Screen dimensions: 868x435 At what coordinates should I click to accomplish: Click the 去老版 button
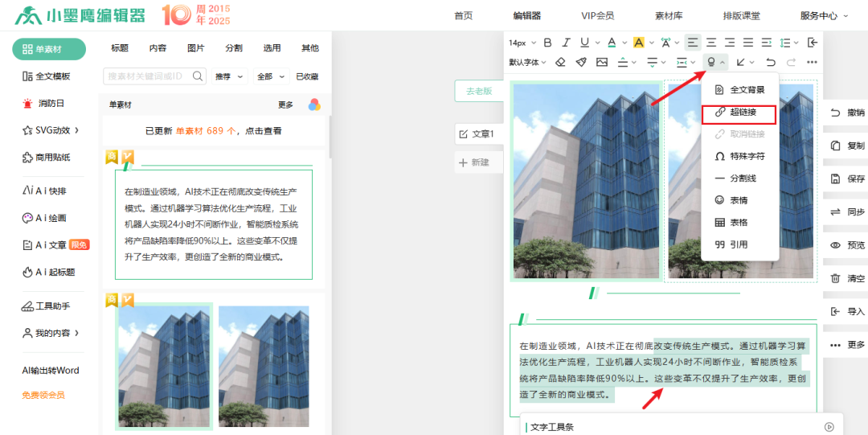479,92
